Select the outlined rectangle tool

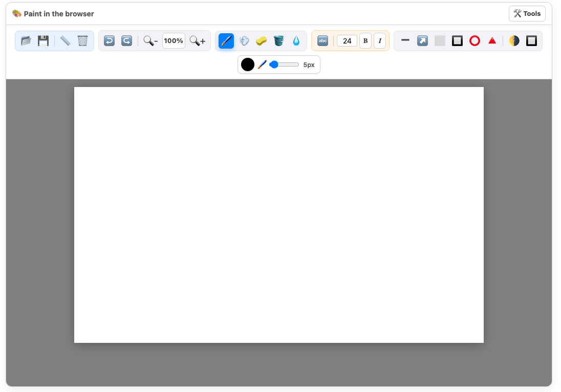[x=457, y=41]
